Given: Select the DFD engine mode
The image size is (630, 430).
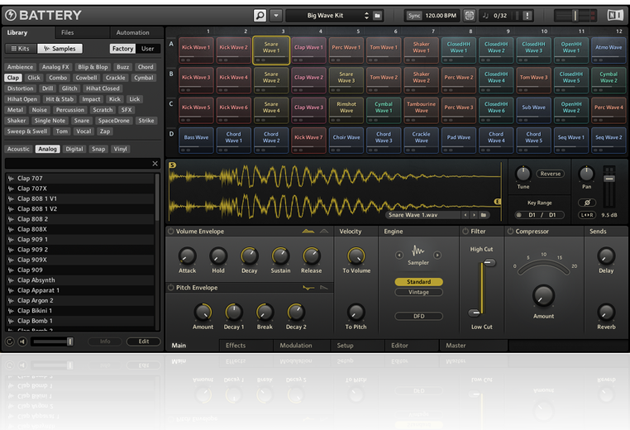Looking at the screenshot, I should [x=419, y=316].
